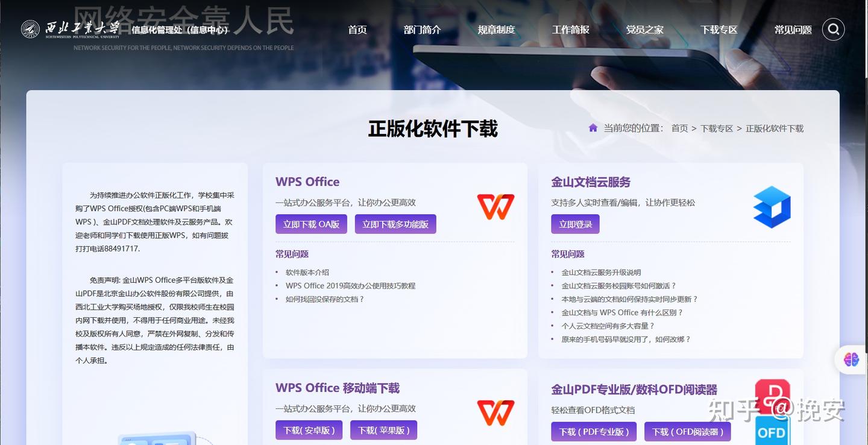Click the home icon in breadcrumb
868x445 pixels.
(x=593, y=128)
